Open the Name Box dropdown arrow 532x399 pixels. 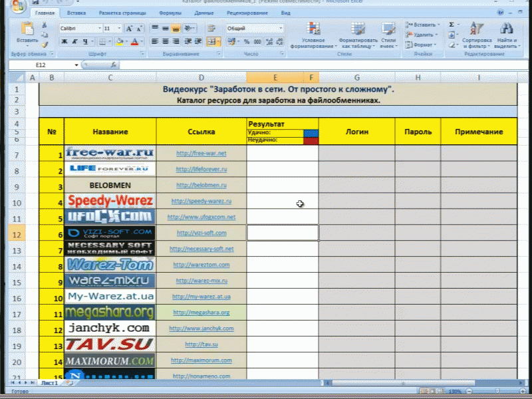pos(76,65)
